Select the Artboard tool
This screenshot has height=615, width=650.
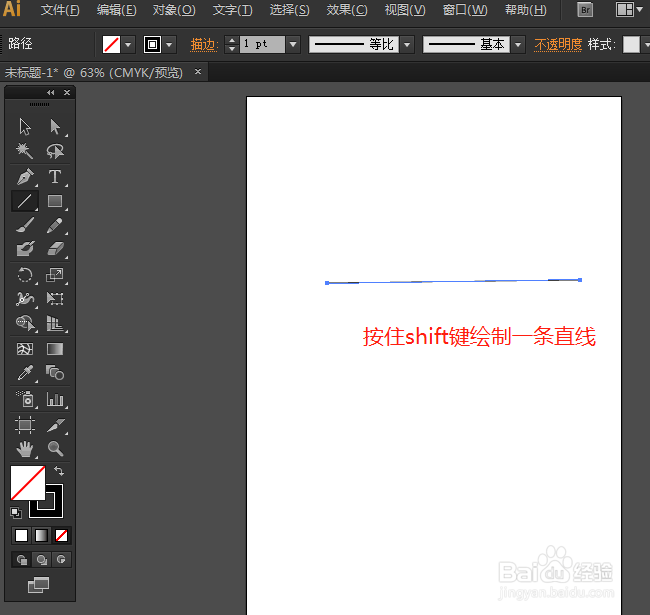25,425
